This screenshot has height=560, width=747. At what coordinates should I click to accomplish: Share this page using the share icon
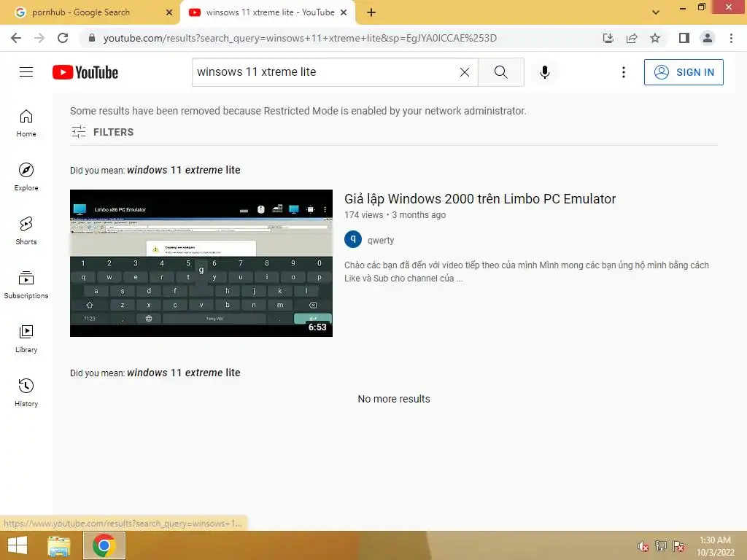click(632, 38)
